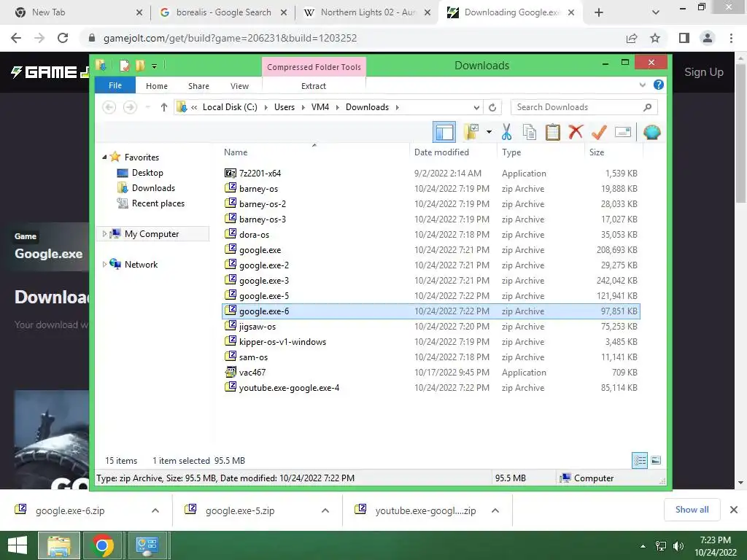Switch to the Home ribbon tab
This screenshot has height=560, width=747.
pyautogui.click(x=157, y=86)
